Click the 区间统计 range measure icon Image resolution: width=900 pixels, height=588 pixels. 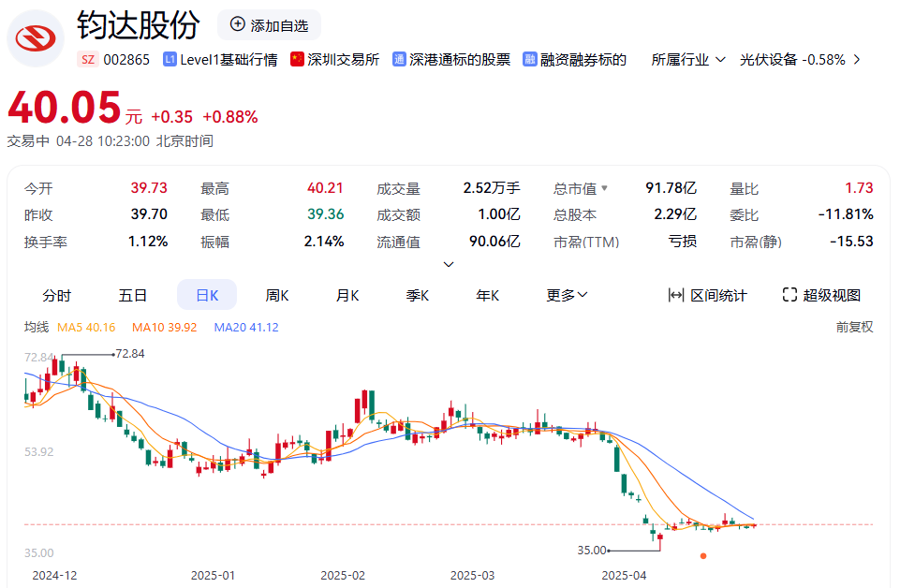(x=675, y=295)
